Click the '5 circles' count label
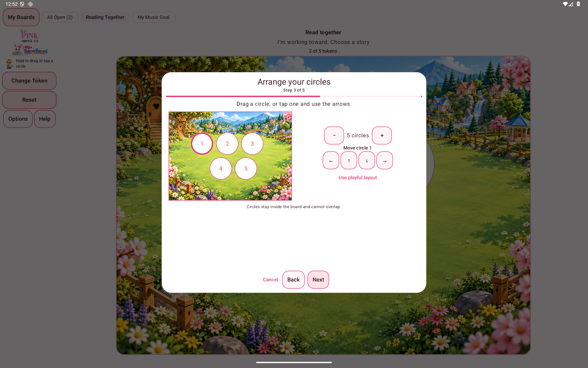The width and height of the screenshot is (588, 368). 358,135
